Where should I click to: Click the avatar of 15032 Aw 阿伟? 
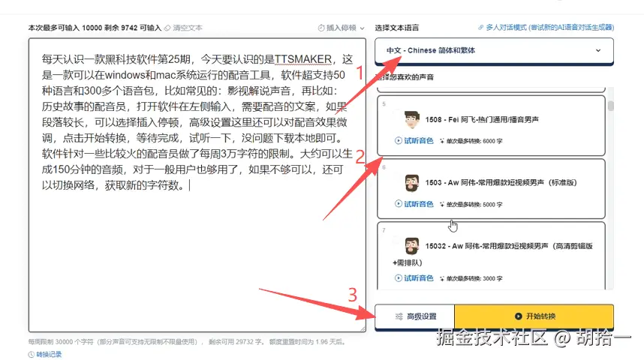click(x=411, y=246)
